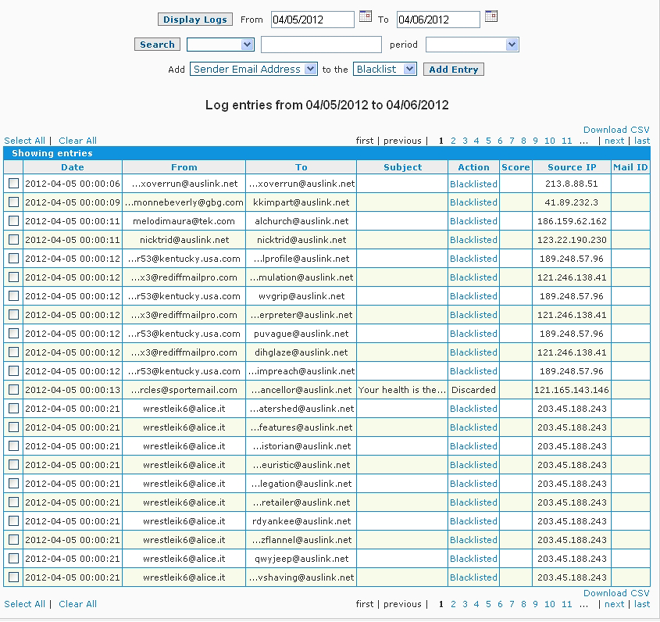The height and width of the screenshot is (622, 660).
Task: Click the bottom Clear All link
Action: 77,604
